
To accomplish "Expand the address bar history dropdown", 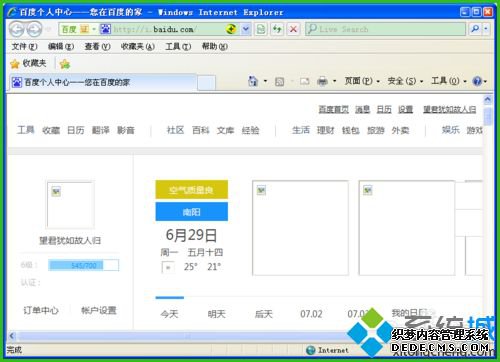I will (246, 29).
